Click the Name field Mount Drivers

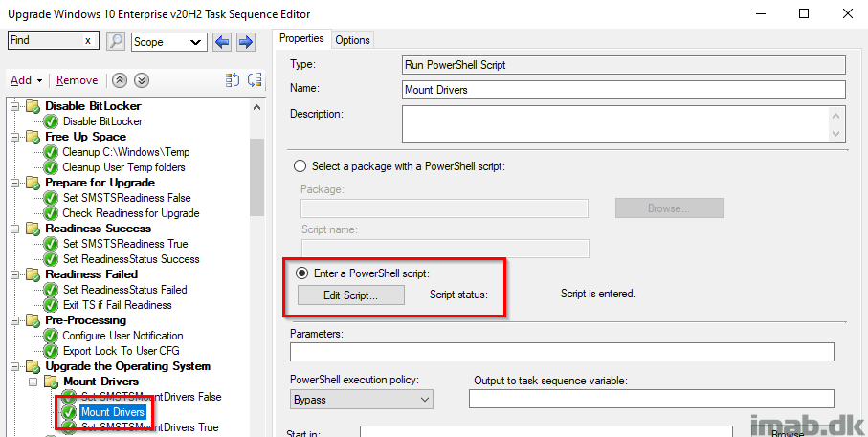[624, 90]
